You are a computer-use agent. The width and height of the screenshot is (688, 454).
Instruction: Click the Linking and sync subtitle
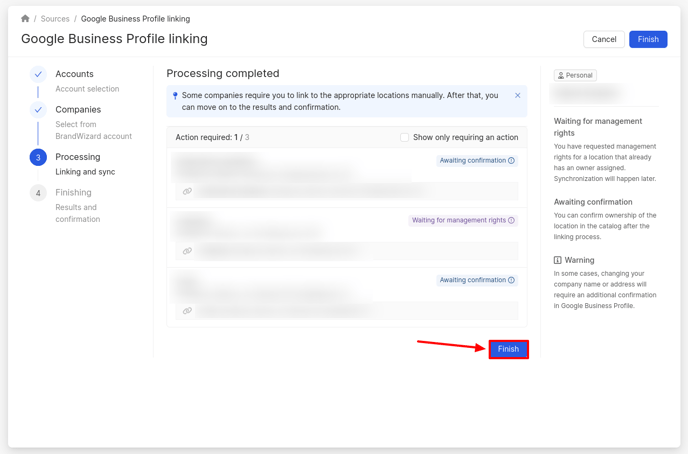pos(85,172)
